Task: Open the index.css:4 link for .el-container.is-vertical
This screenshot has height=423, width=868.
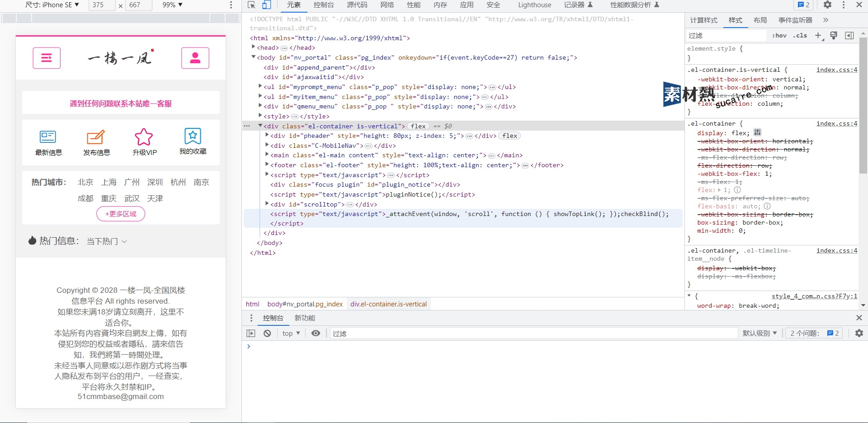Action: point(836,70)
